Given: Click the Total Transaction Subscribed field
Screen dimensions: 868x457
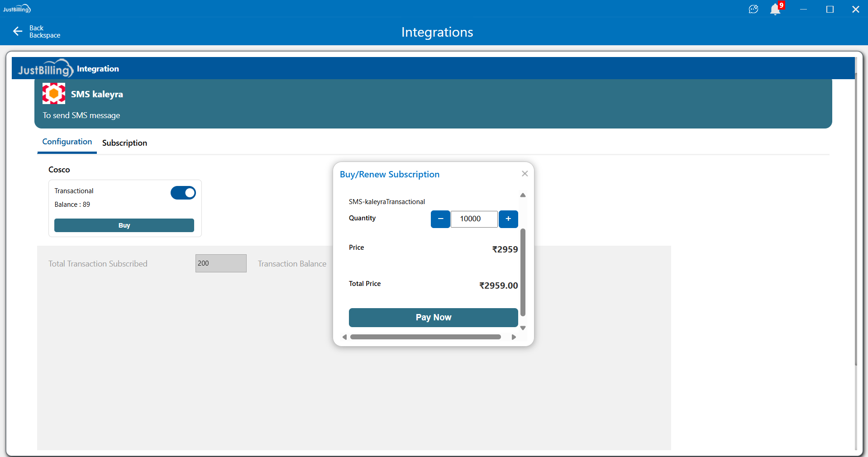Looking at the screenshot, I should click(x=221, y=263).
